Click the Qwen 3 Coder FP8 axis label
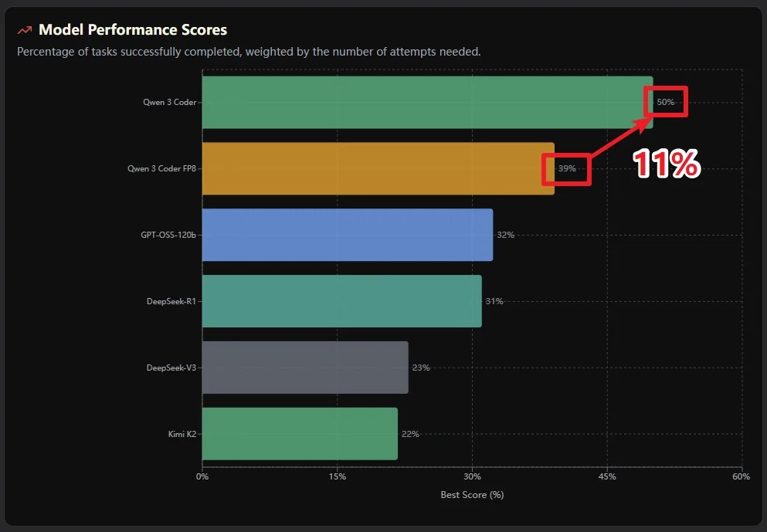Viewport: 767px width, 532px height. click(x=161, y=168)
